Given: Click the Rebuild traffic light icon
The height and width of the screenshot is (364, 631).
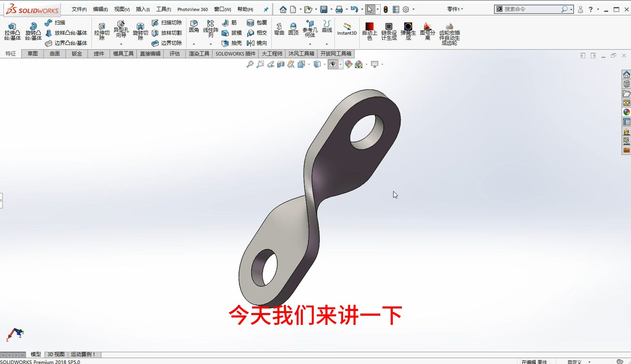Looking at the screenshot, I should pos(386,9).
